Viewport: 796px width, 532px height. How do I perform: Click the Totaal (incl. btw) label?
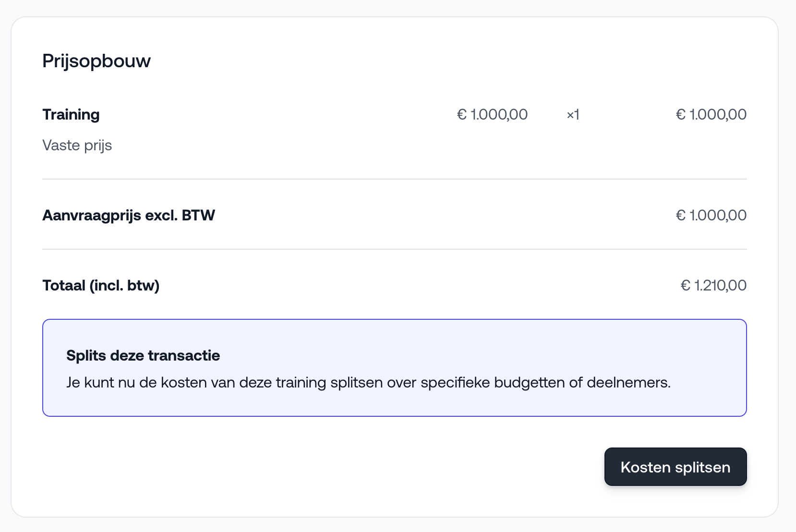(101, 286)
